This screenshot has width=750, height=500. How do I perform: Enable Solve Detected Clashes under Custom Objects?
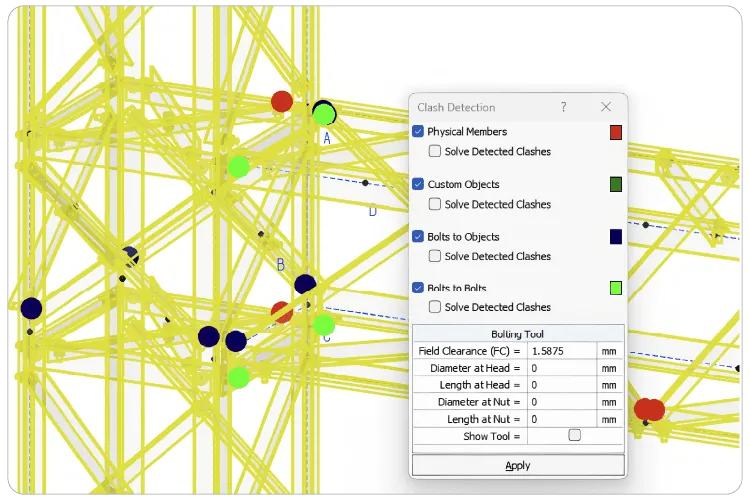(x=435, y=204)
